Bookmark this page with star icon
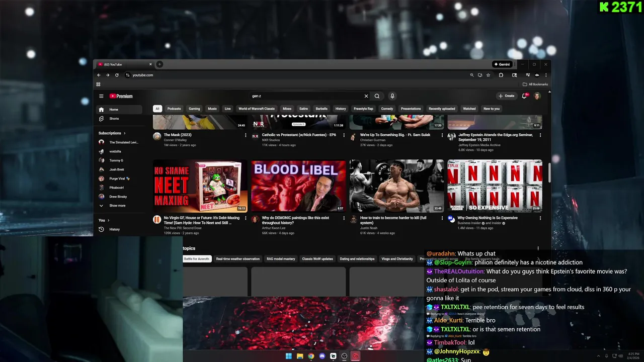The height and width of the screenshot is (362, 644). (x=488, y=75)
